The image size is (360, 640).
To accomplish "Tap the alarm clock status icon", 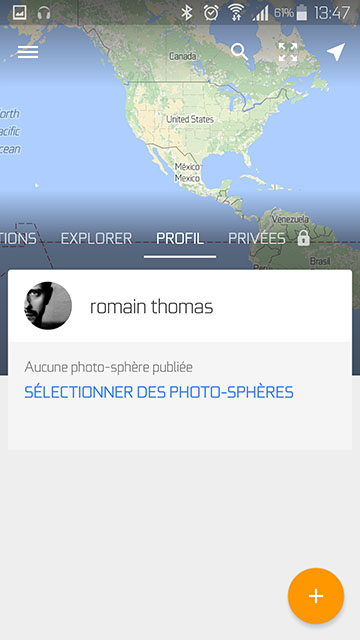I will 211,13.
